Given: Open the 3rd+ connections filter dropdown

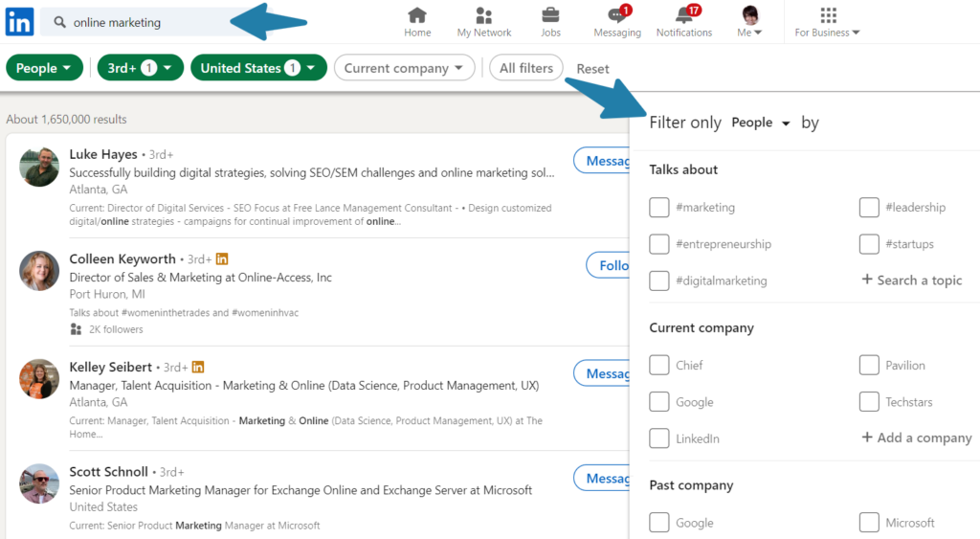Looking at the screenshot, I should click(x=141, y=68).
